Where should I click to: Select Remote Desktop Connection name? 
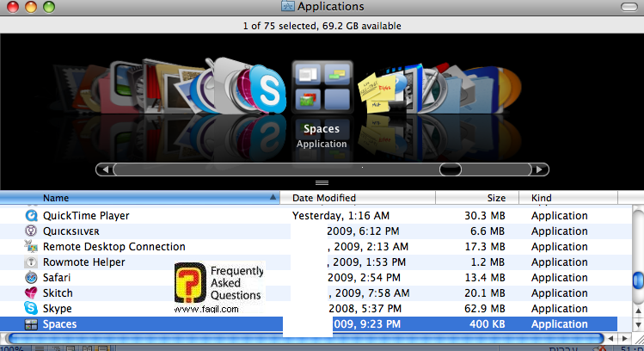click(x=114, y=247)
